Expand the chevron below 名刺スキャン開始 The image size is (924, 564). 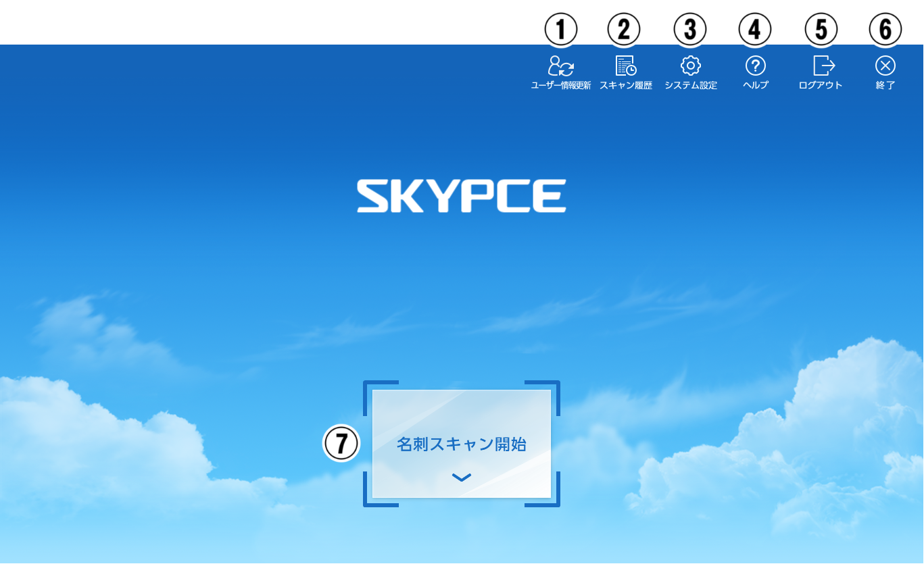click(462, 478)
